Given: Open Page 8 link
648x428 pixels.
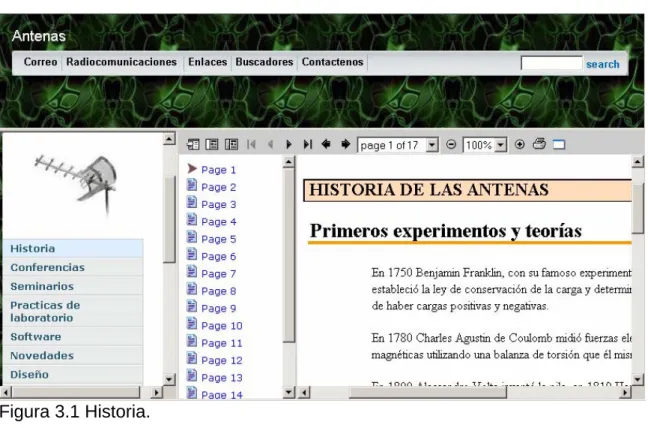Looking at the screenshot, I should coord(219,291).
